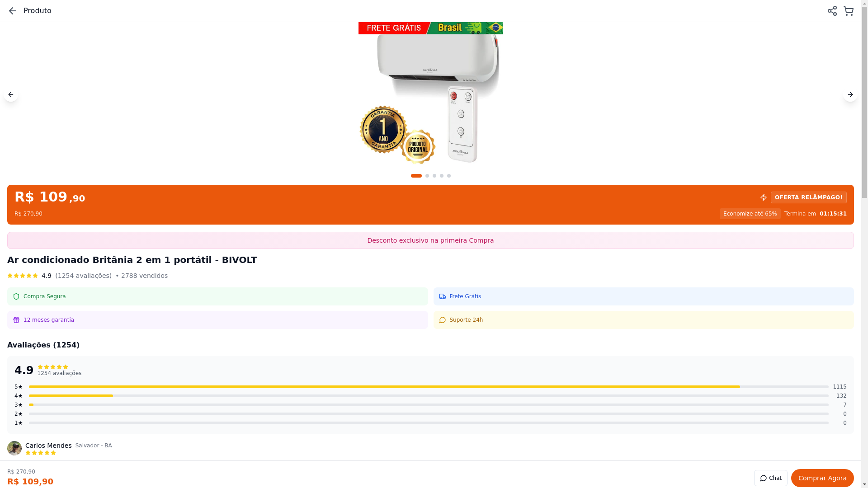This screenshot has width=868, height=488.
Task: Click the Produto header title
Action: 38,11
